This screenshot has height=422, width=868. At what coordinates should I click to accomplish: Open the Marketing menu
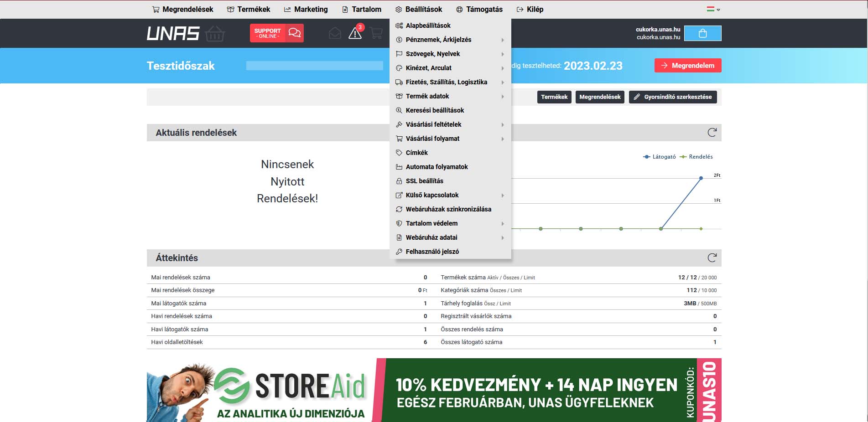coord(306,9)
